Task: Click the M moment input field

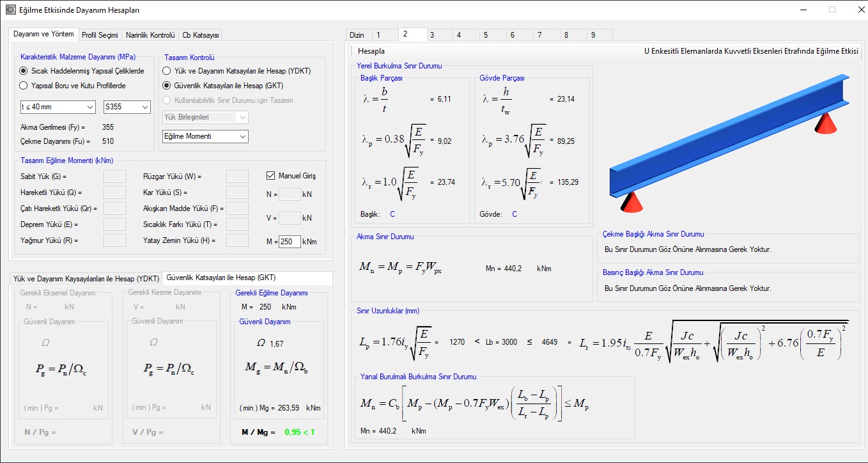Action: pyautogui.click(x=290, y=242)
